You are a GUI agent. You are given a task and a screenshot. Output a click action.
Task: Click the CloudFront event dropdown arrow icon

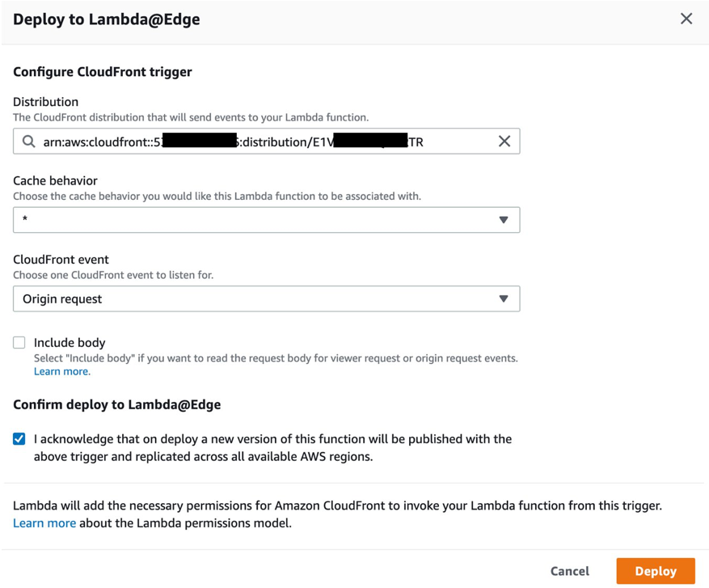pos(504,298)
